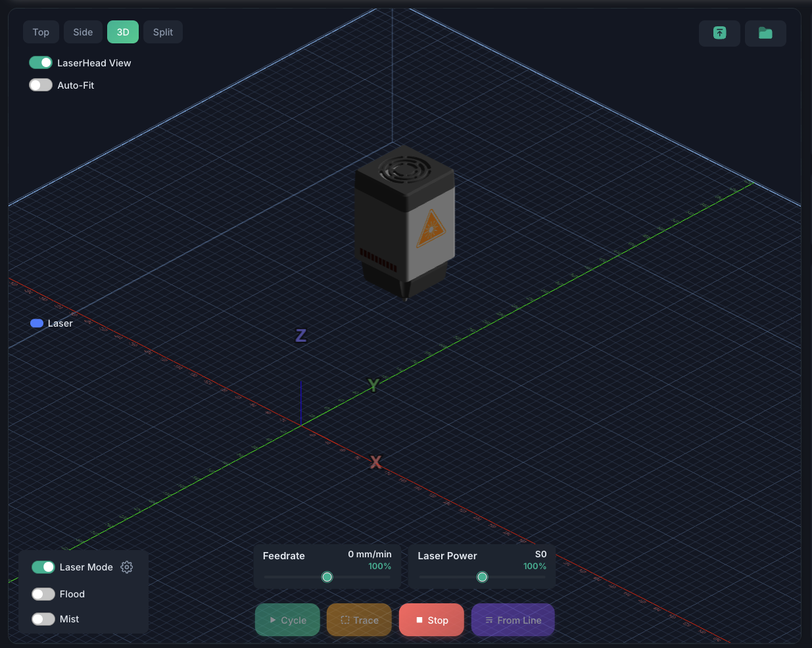
Task: Start the Cycle button
Action: (x=287, y=620)
